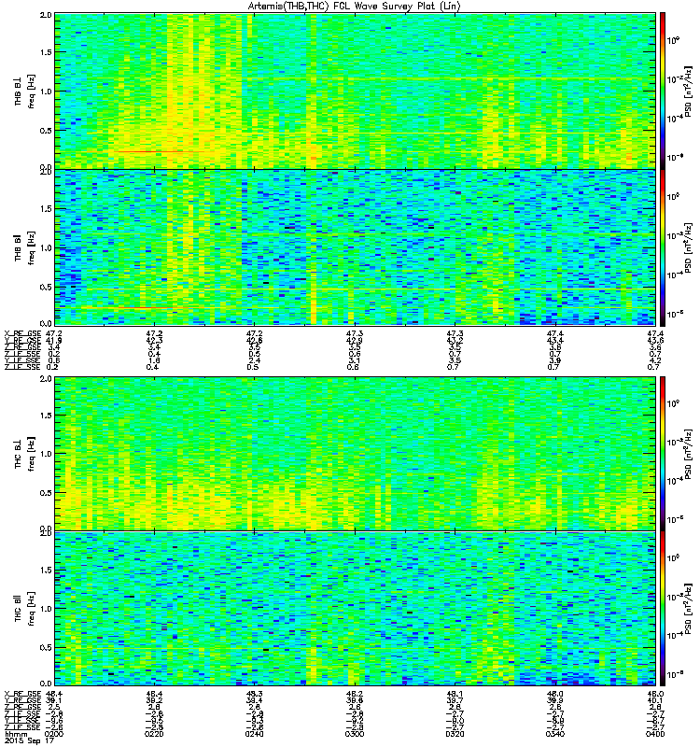Click the 'THB B∥ freq [Hz]' axis label
The width and height of the screenshot is (700, 747).
[25, 247]
